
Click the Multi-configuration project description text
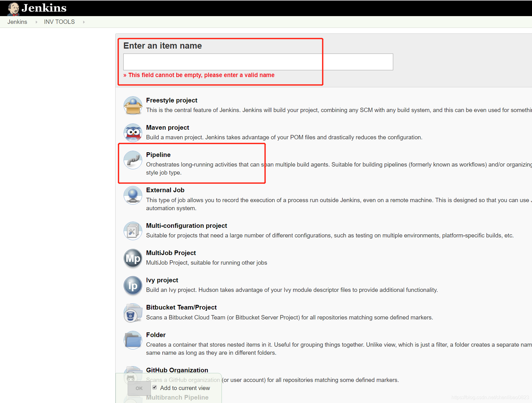pos(330,236)
